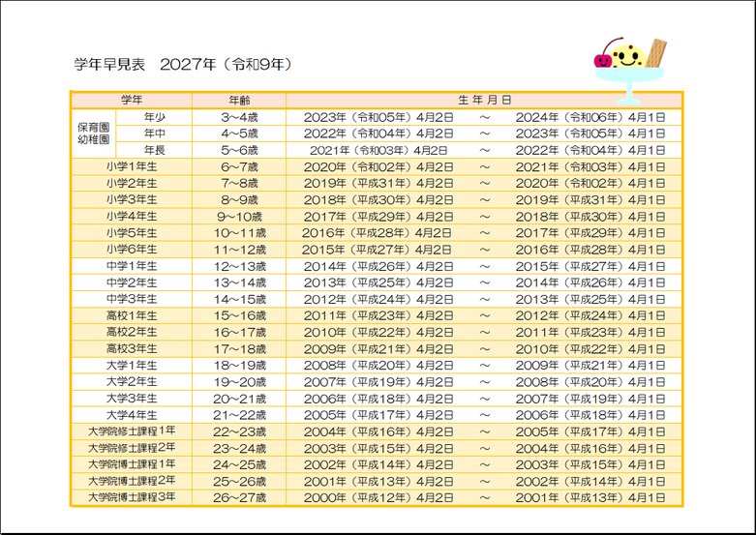Image resolution: width=756 pixels, height=535 pixels.
Task: Select the 大学院修士課程2年 cell
Action: pyautogui.click(x=132, y=448)
